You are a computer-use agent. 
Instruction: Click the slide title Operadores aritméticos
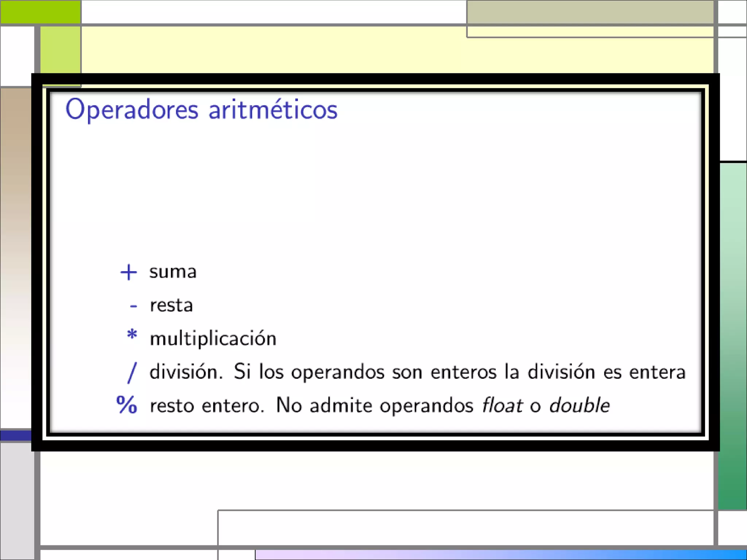click(x=201, y=109)
